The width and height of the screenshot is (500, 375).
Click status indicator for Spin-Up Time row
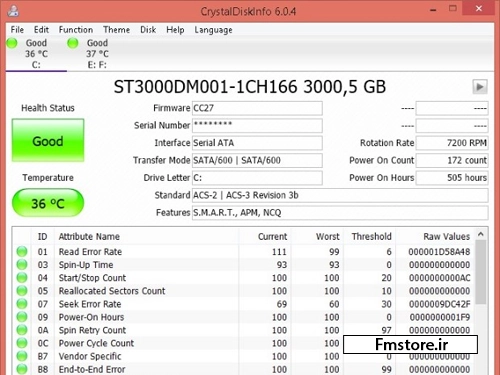[x=22, y=264]
